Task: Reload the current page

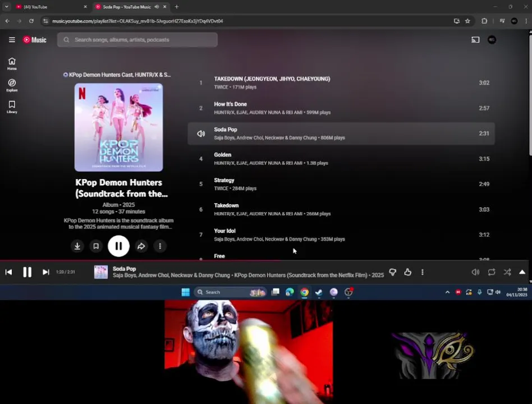Action: tap(31, 21)
